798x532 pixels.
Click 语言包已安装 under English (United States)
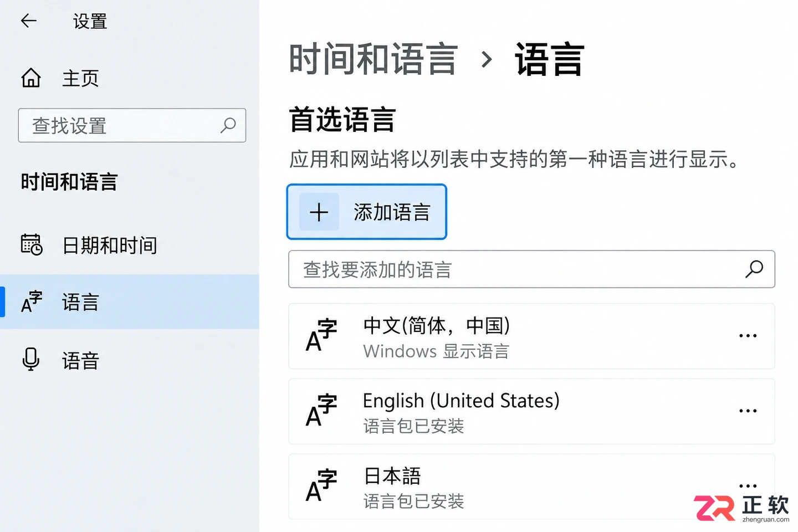[x=413, y=426]
